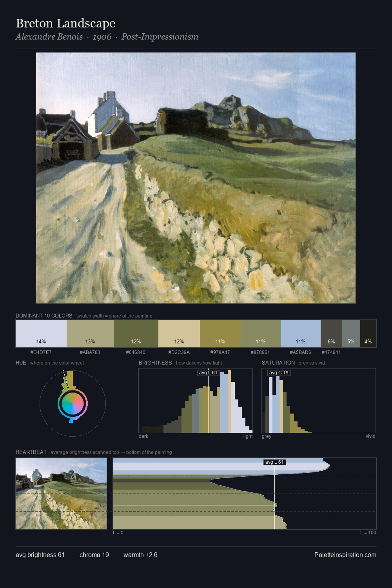Click the '#474941' hex code label
This screenshot has width=392, height=588.
pyautogui.click(x=331, y=352)
